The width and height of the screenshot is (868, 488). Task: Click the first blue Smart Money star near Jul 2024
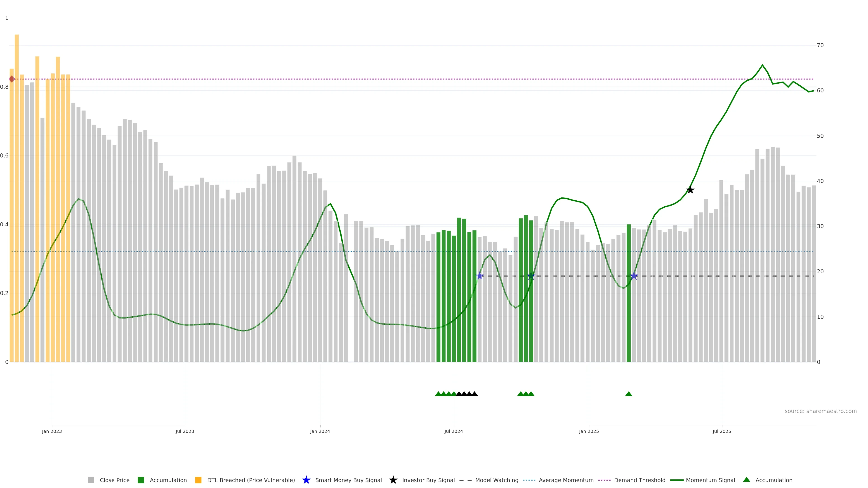(479, 276)
